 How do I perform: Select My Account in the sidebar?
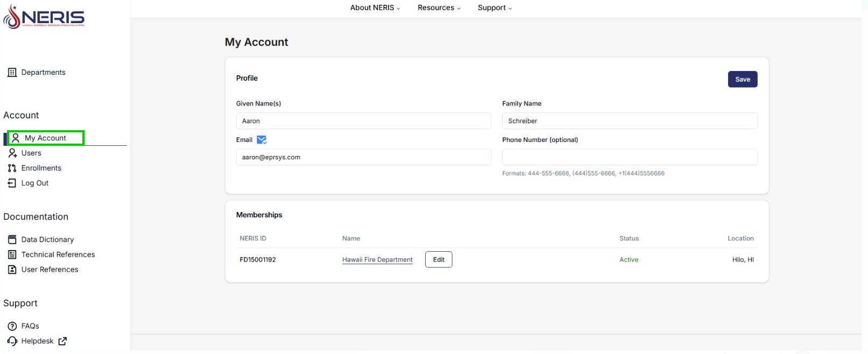pos(46,138)
